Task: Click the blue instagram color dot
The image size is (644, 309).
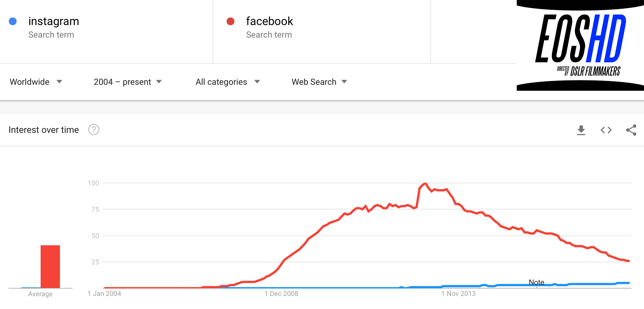Action: point(13,21)
